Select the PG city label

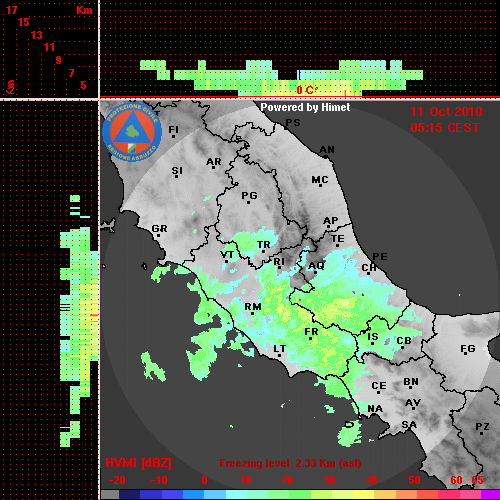click(x=249, y=195)
